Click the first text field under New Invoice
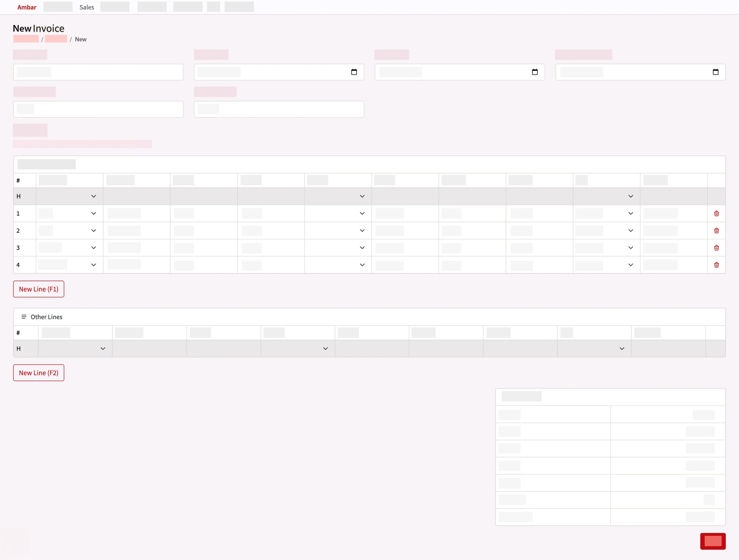 coord(98,72)
